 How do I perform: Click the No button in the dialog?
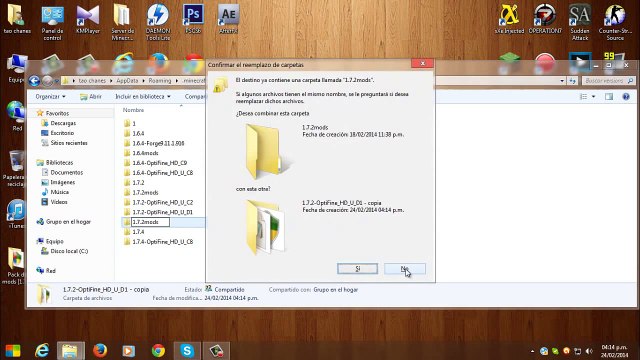(x=404, y=268)
